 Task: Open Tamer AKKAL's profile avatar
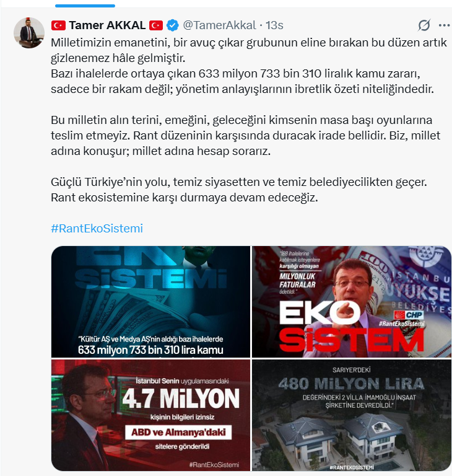click(x=29, y=32)
